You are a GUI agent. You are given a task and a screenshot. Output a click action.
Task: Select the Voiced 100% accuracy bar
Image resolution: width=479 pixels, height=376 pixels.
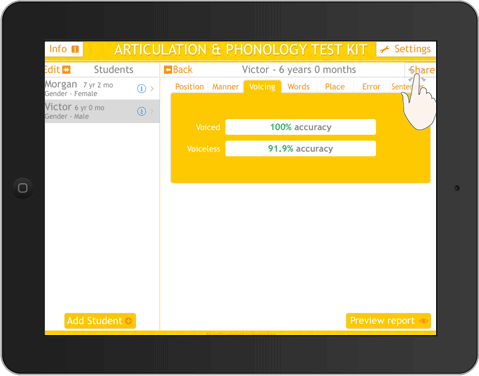pos(300,127)
